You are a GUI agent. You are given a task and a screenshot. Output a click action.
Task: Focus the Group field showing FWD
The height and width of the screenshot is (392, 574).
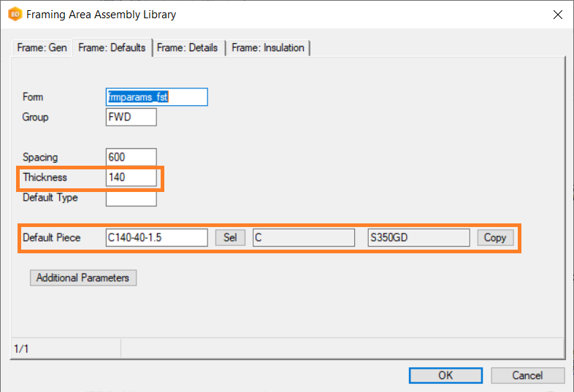tap(131, 117)
